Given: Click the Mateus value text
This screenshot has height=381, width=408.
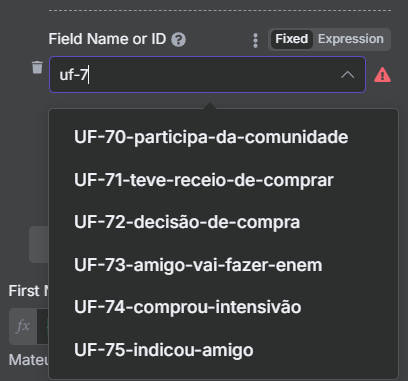Looking at the screenshot, I should click(29, 360).
